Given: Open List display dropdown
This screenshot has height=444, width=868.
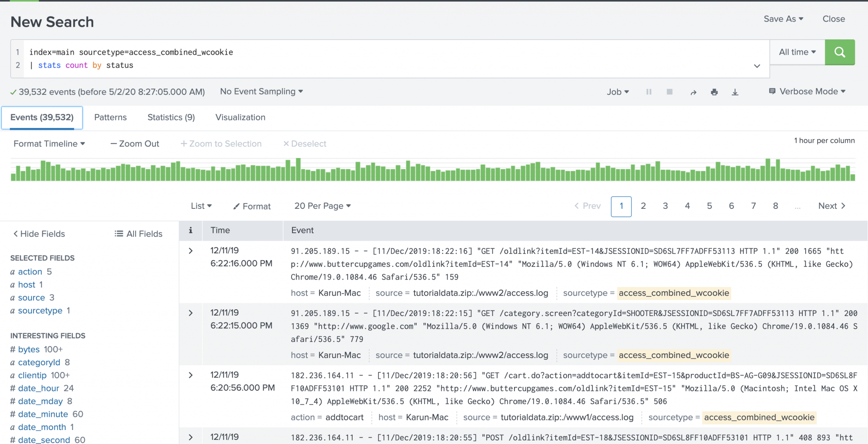Looking at the screenshot, I should (x=201, y=206).
